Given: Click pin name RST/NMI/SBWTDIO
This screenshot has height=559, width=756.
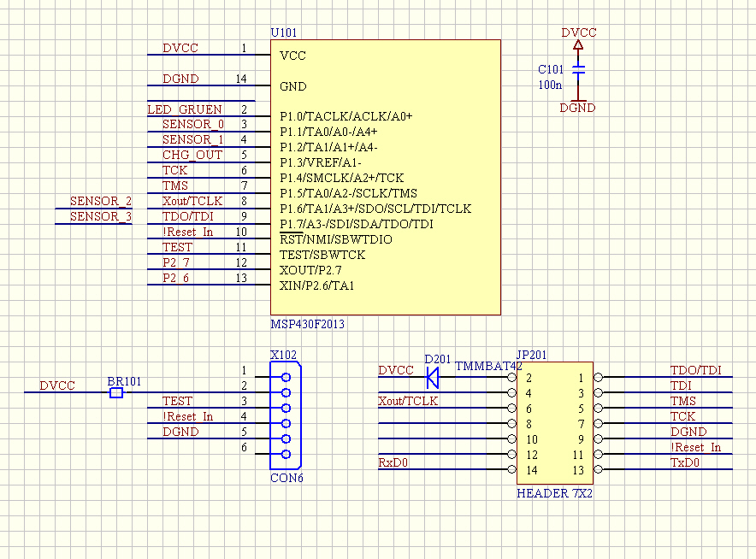Looking at the screenshot, I should click(x=336, y=239).
